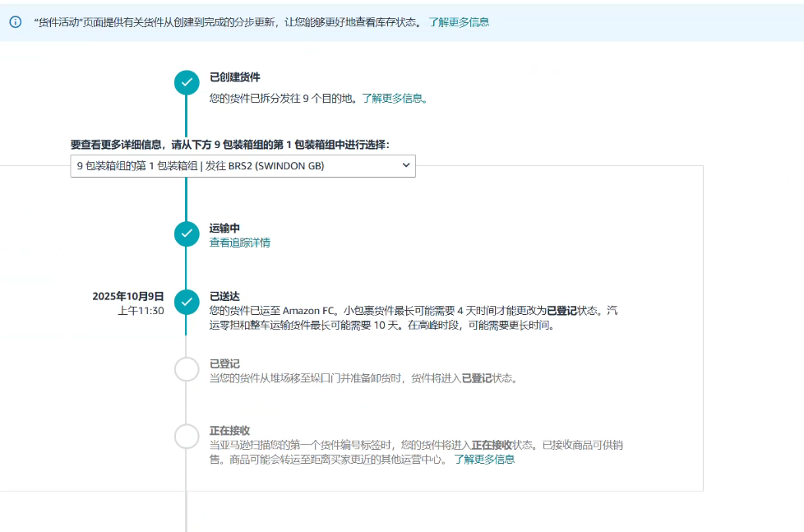Click the empty circle beside 已登记 step

(x=187, y=370)
